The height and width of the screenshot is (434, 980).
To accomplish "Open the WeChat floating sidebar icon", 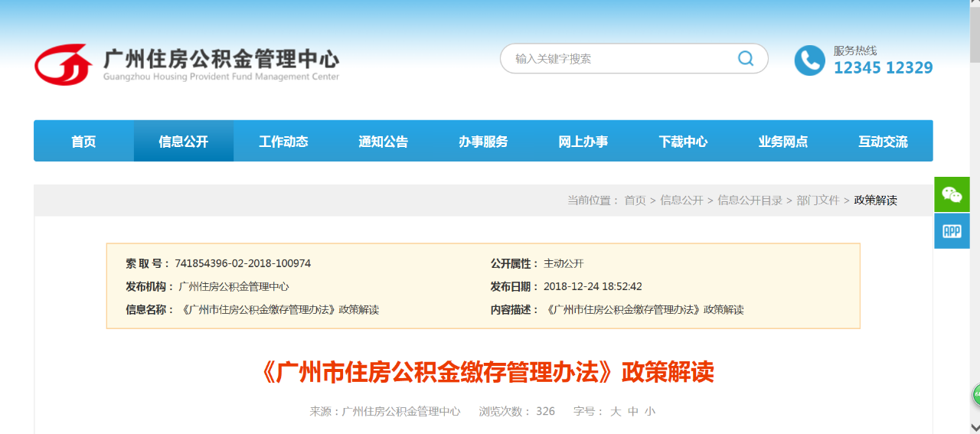I will point(952,194).
